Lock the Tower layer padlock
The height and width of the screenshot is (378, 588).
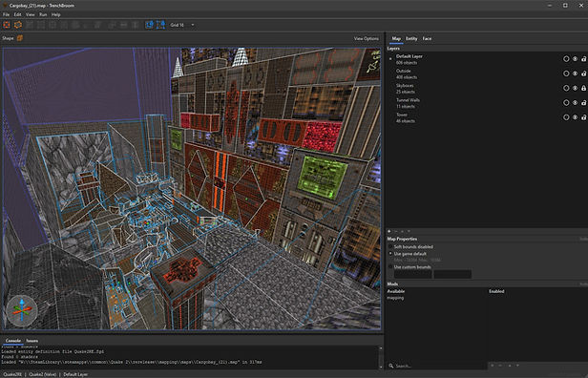(583, 117)
